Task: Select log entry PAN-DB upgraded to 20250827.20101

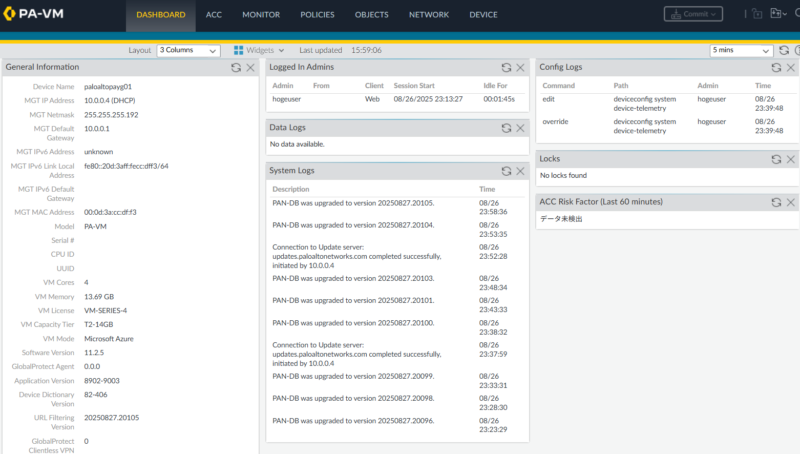Action: click(397, 305)
